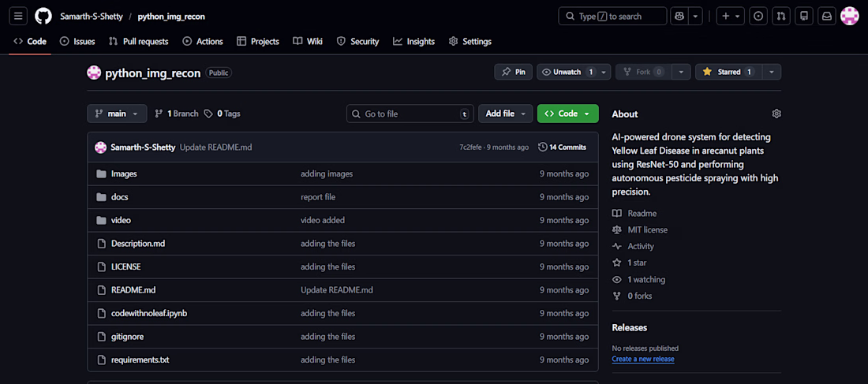Pin this repository with Pin button
This screenshot has height=384, width=868.
pos(513,72)
